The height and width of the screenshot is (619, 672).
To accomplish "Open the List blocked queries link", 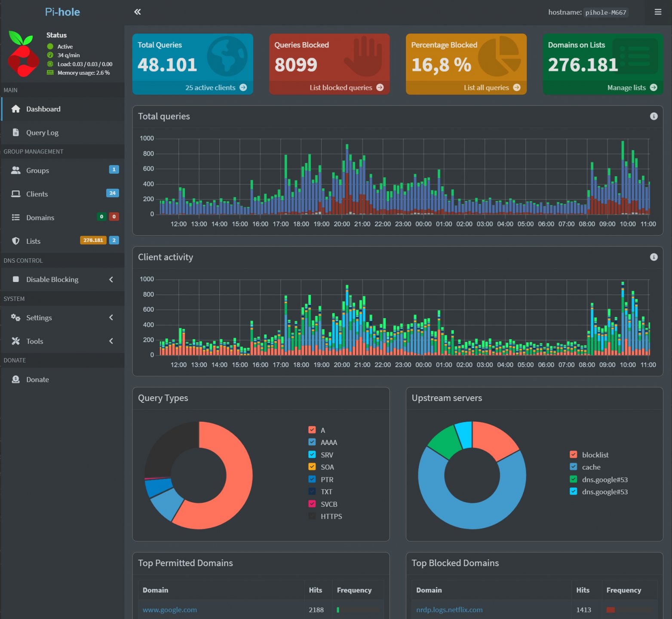I will coord(347,88).
